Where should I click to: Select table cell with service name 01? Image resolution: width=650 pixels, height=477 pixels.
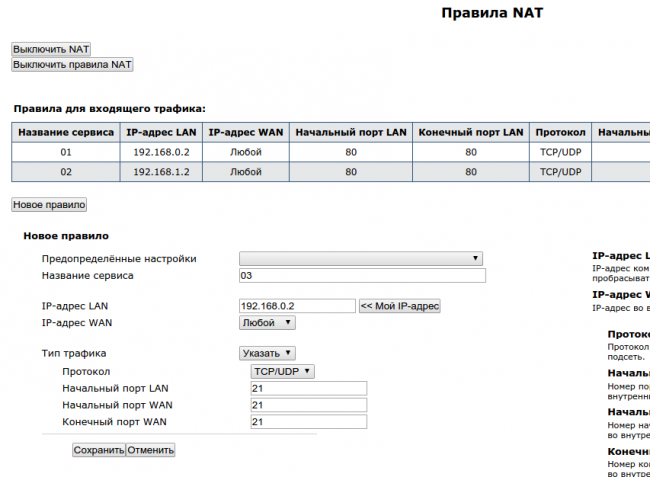click(x=66, y=153)
